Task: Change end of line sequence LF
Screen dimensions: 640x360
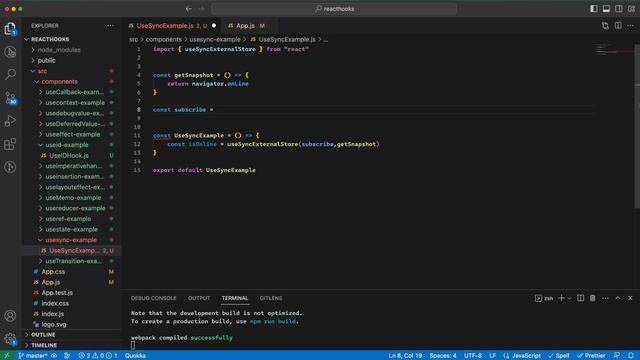Action: click(493, 356)
